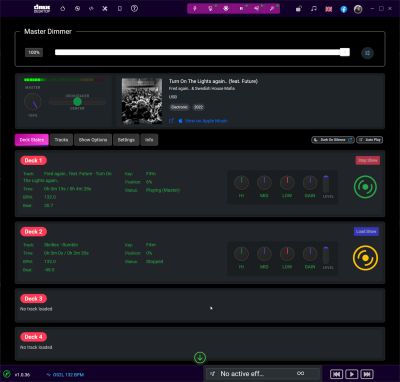The height and width of the screenshot is (382, 400).
Task: Click the Master Dimmer 100% value box
Action: (x=34, y=52)
